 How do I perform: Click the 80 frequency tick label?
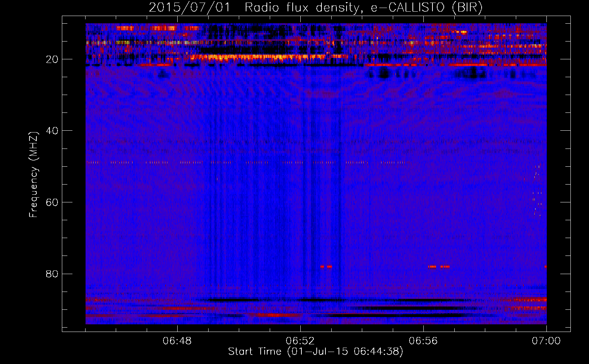tap(52, 274)
